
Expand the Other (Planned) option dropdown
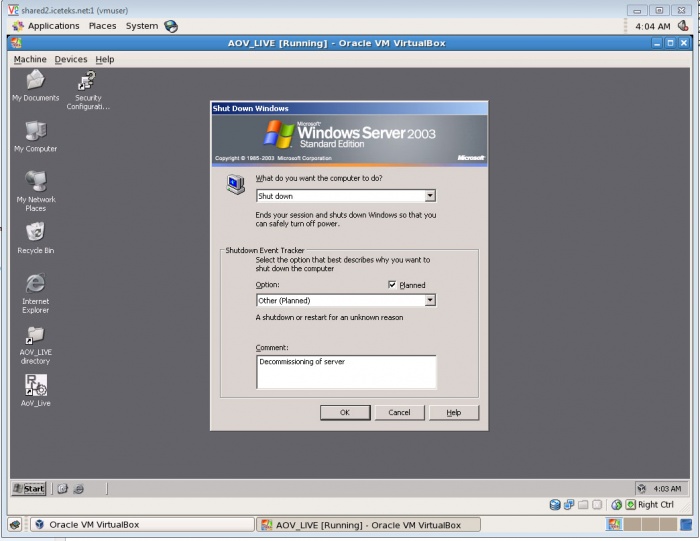pyautogui.click(x=430, y=300)
